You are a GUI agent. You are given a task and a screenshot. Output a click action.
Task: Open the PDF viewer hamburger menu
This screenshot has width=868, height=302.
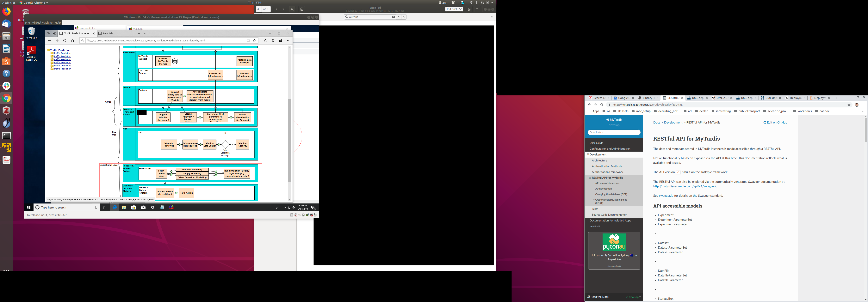(477, 9)
